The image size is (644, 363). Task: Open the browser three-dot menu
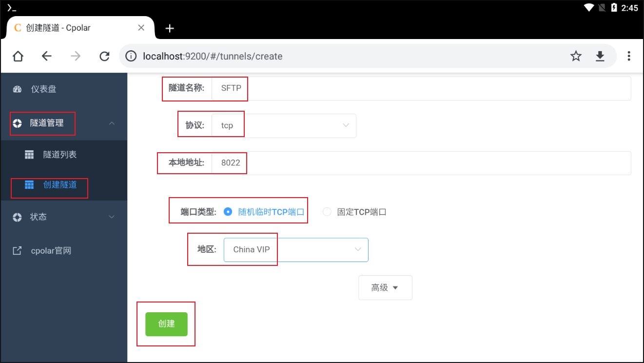(x=629, y=56)
